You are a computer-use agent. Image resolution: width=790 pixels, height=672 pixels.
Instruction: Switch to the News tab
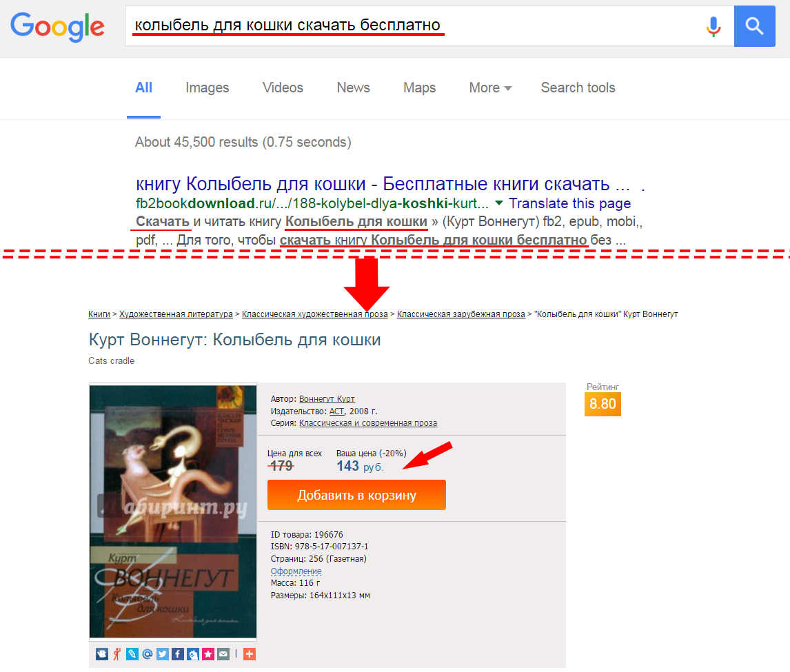click(x=353, y=88)
